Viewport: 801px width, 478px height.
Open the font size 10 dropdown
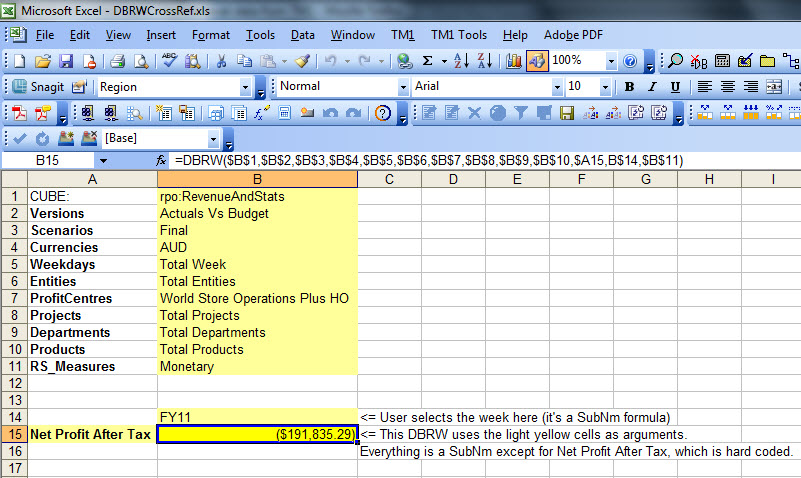coord(605,87)
